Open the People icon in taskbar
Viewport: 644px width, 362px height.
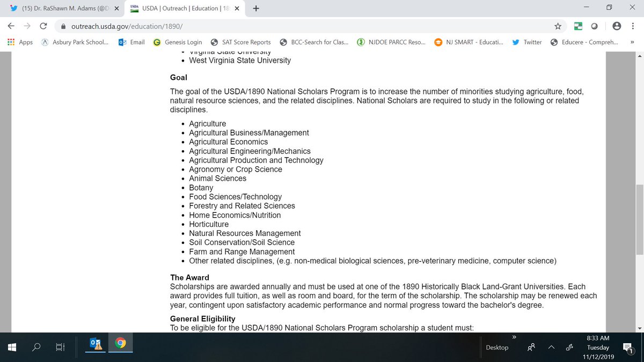click(531, 348)
